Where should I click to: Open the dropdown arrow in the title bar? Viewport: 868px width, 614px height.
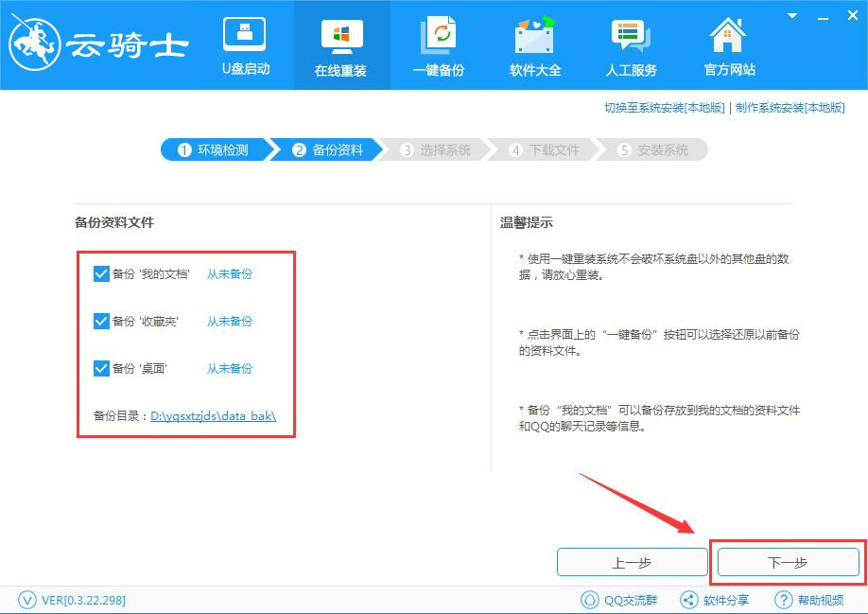[790, 15]
